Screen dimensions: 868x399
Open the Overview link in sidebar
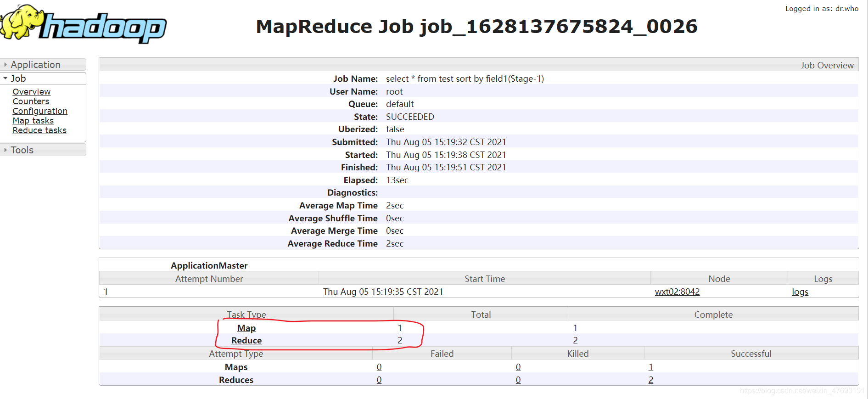[x=31, y=92]
